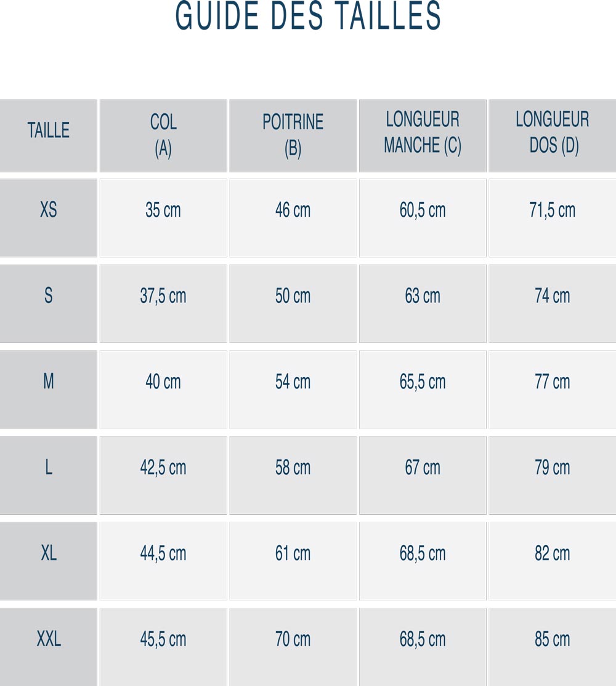The height and width of the screenshot is (686, 616).
Task: Click the 44,5 cm collar cell
Action: click(x=163, y=553)
